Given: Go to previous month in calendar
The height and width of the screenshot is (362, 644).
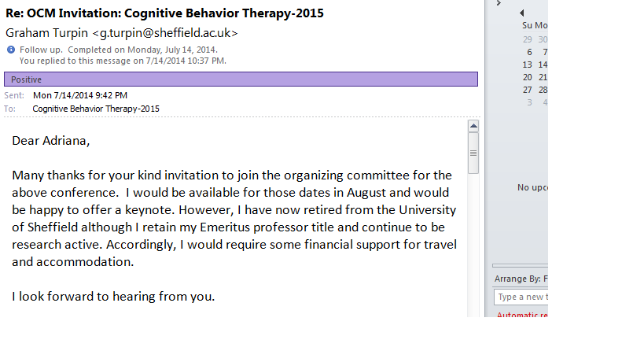Looking at the screenshot, I should pyautogui.click(x=521, y=13).
